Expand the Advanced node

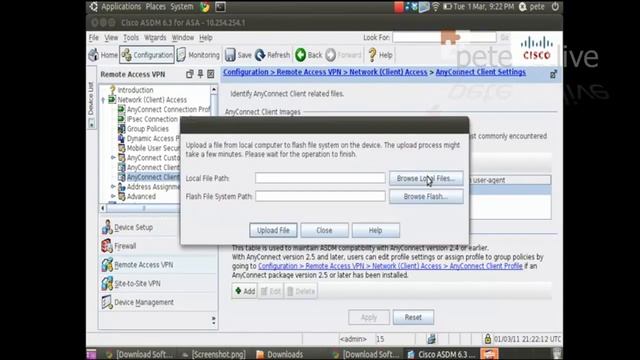pyautogui.click(x=113, y=196)
